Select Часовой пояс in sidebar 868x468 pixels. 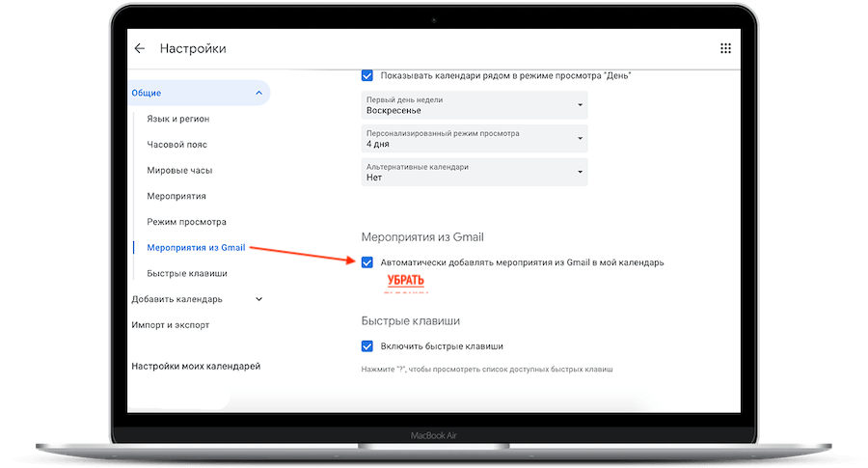point(177,145)
